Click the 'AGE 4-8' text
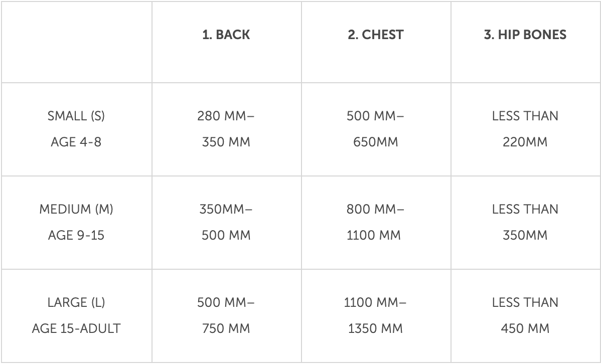601x364 pixels. point(76,142)
